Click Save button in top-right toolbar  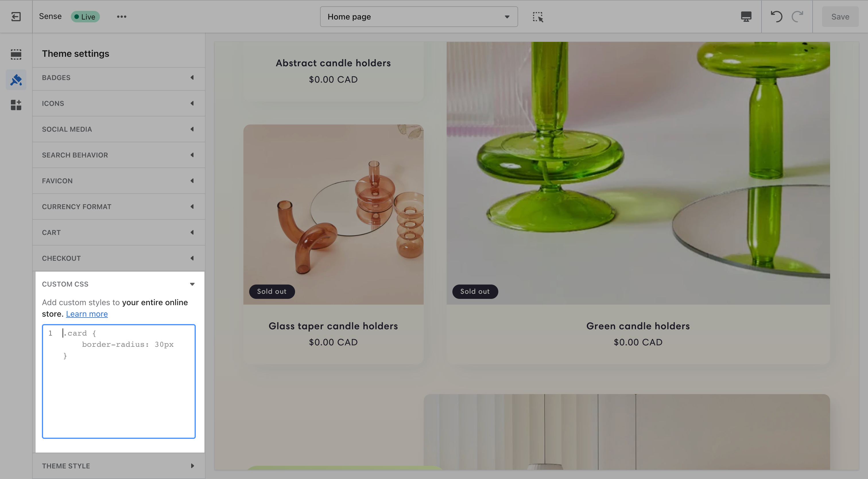840,16
